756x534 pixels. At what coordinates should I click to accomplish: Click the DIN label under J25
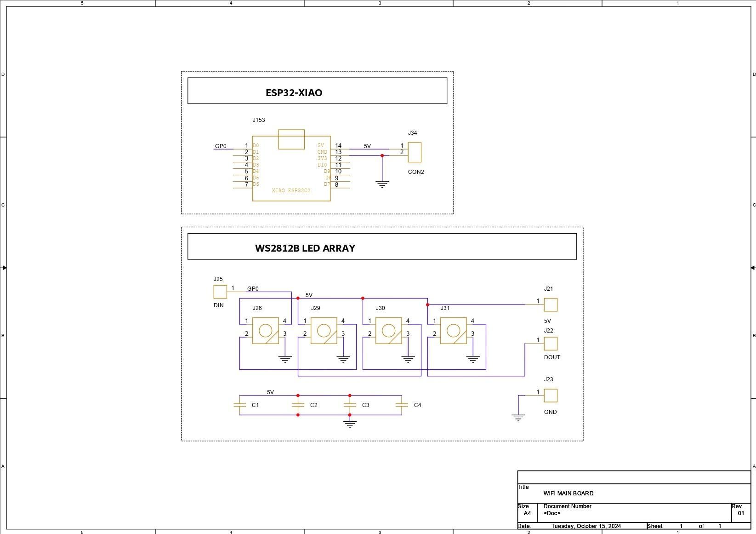coord(219,305)
